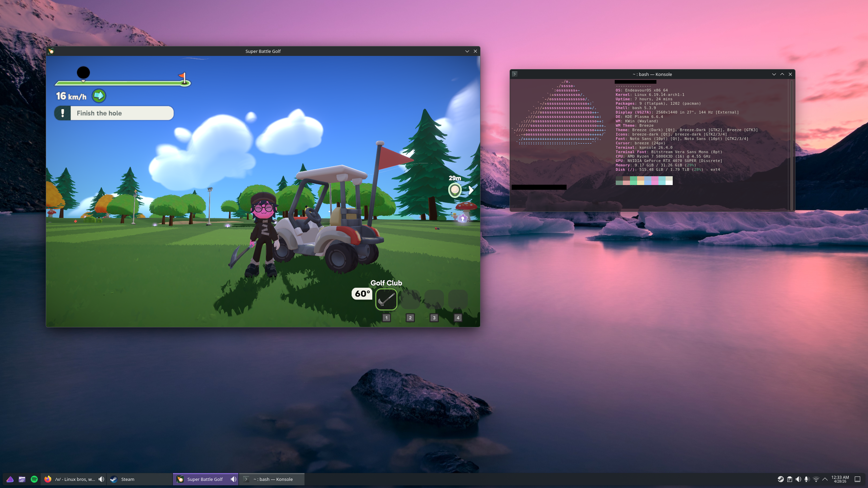Image resolution: width=868 pixels, height=488 pixels.
Task: Click the Finish the hole objective banner
Action: click(114, 113)
